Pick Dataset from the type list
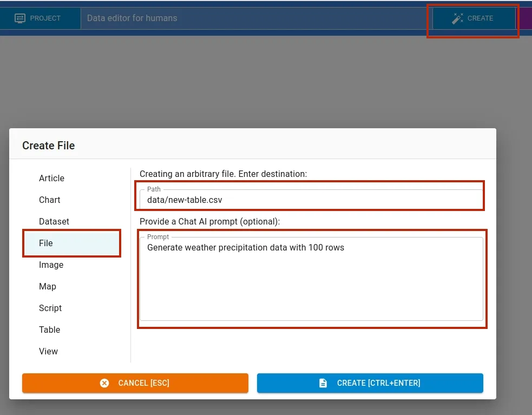The width and height of the screenshot is (532, 415). pyautogui.click(x=54, y=222)
